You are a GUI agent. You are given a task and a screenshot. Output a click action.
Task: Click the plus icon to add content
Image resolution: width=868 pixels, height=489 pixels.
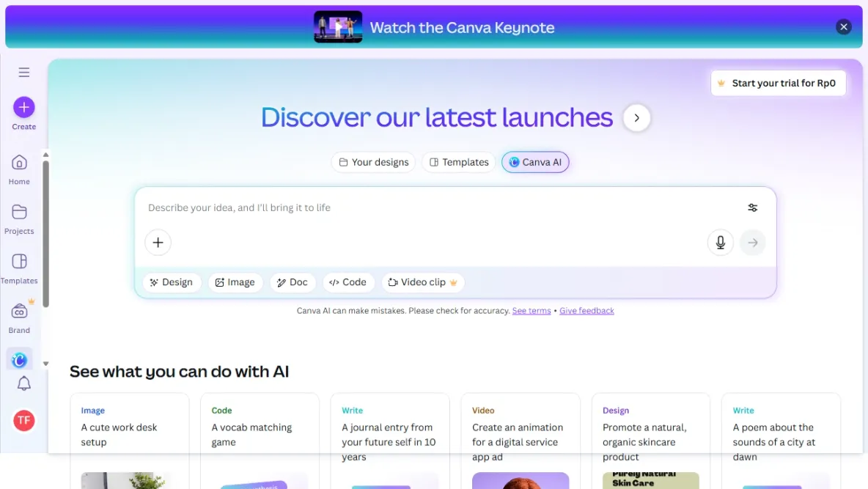(x=158, y=242)
